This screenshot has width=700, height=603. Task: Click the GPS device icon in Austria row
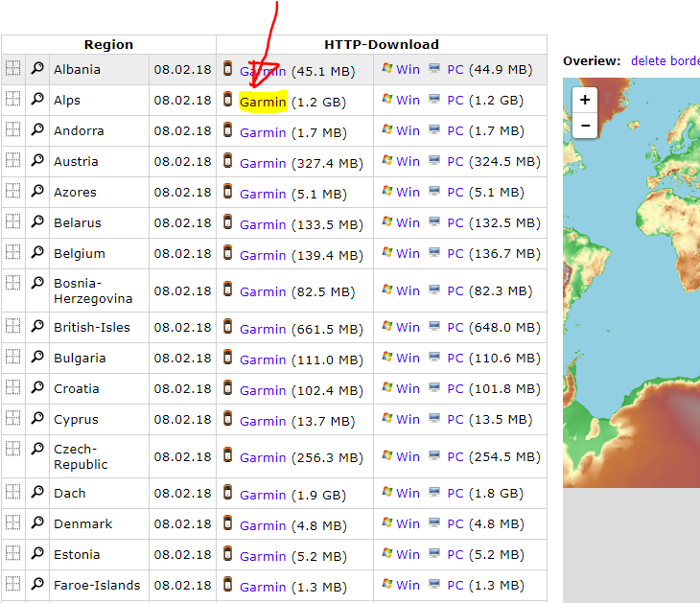click(x=227, y=160)
